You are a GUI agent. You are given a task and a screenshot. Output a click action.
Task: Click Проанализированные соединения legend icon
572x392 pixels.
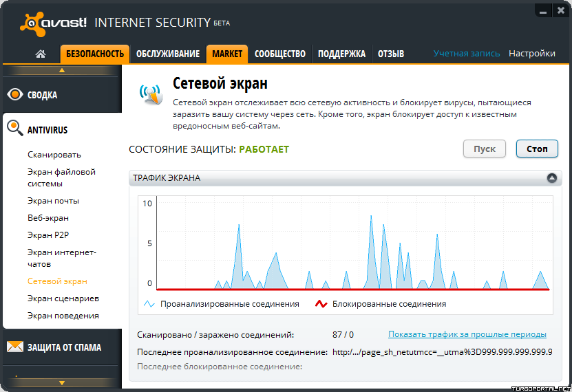pyautogui.click(x=149, y=304)
